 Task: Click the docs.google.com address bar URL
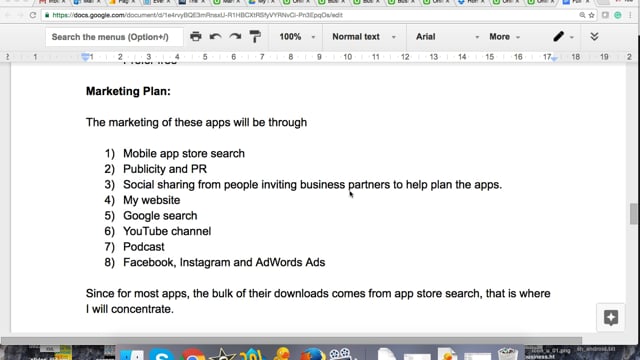pyautogui.click(x=197, y=15)
